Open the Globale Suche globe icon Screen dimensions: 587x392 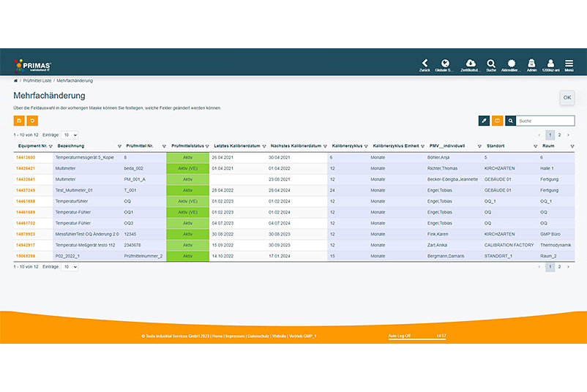444,64
